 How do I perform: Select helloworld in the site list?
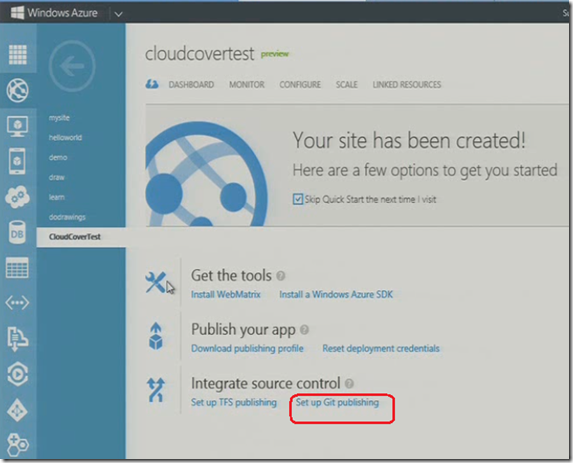(65, 137)
